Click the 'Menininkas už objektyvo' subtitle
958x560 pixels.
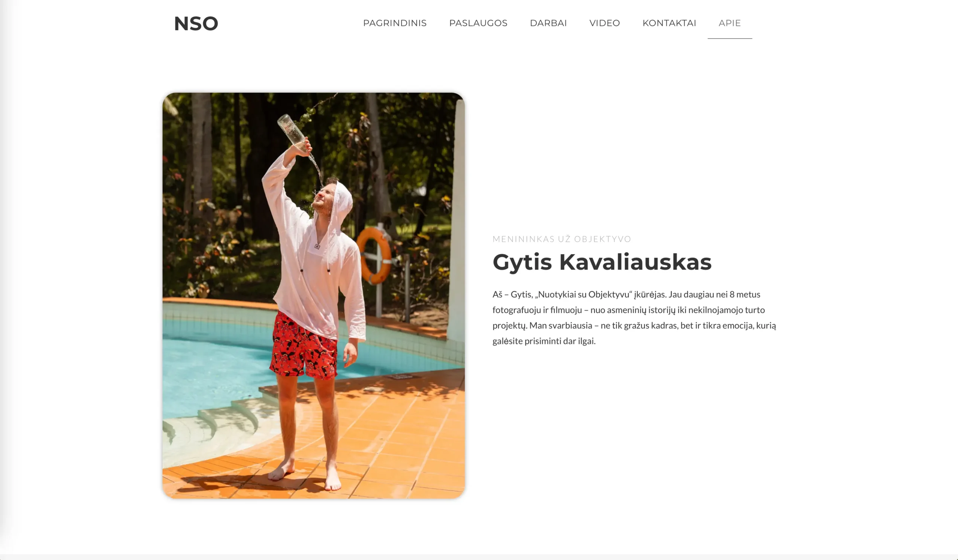pyautogui.click(x=561, y=239)
